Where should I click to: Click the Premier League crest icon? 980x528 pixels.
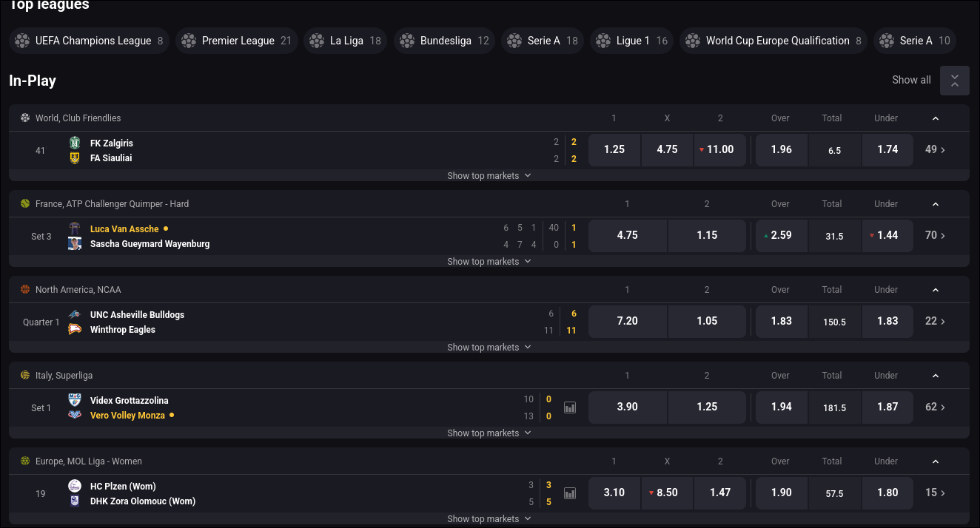(189, 41)
